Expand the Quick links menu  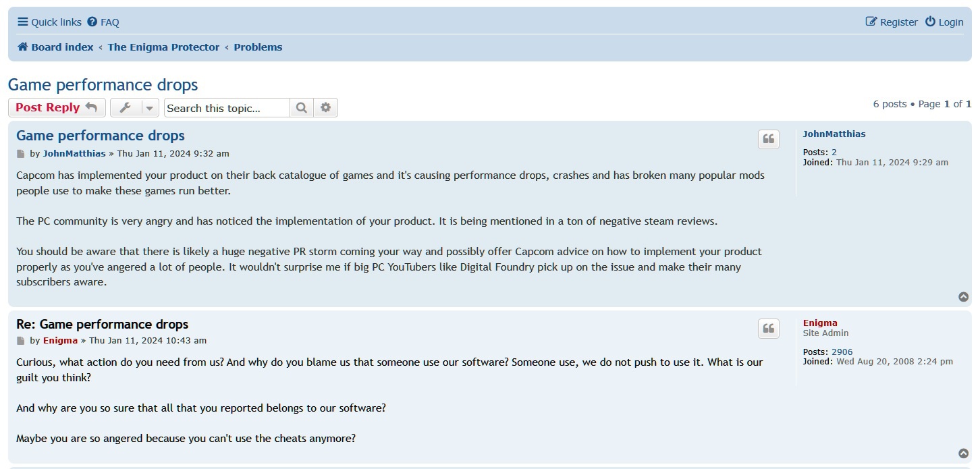[49, 22]
